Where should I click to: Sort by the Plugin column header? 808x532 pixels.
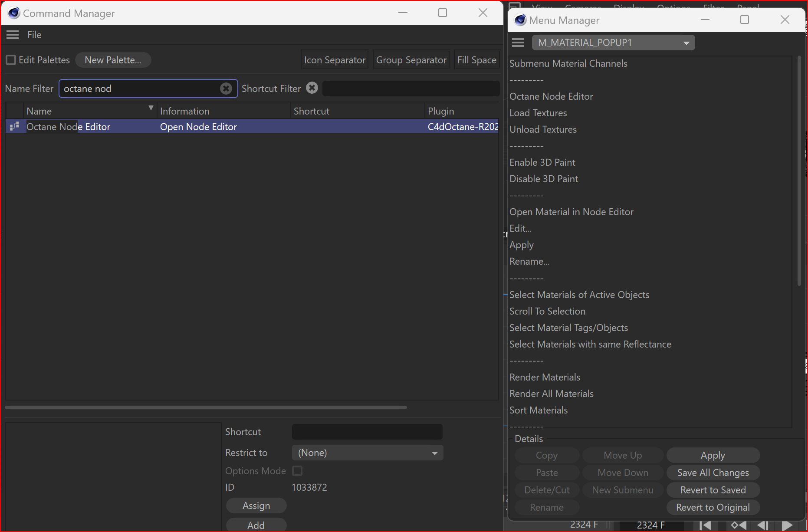pyautogui.click(x=462, y=111)
